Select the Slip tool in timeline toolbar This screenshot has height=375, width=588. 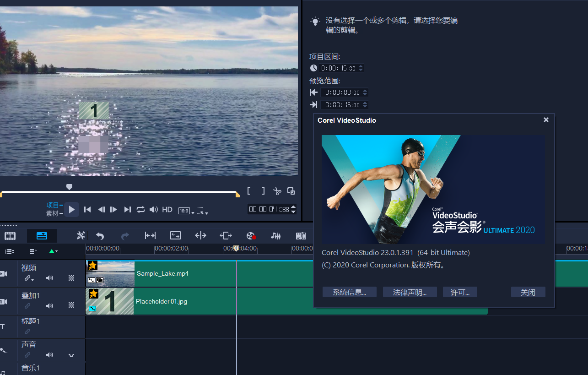150,235
